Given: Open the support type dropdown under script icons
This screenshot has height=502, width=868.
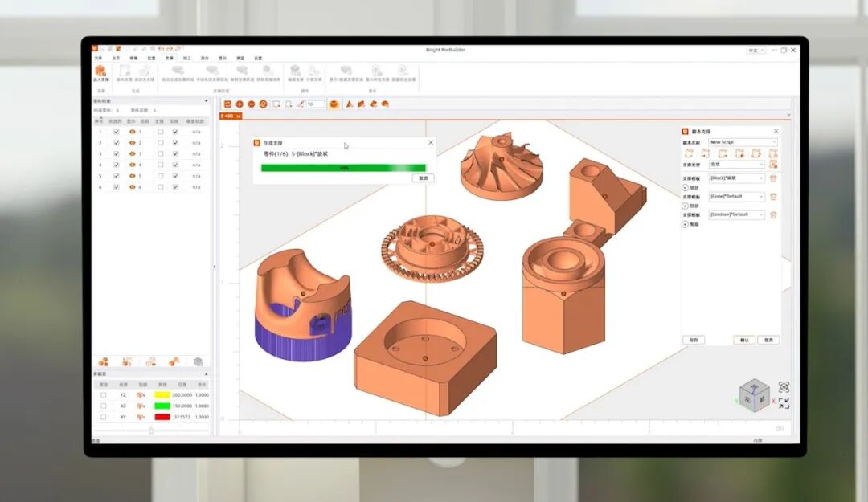Looking at the screenshot, I should pyautogui.click(x=737, y=165).
